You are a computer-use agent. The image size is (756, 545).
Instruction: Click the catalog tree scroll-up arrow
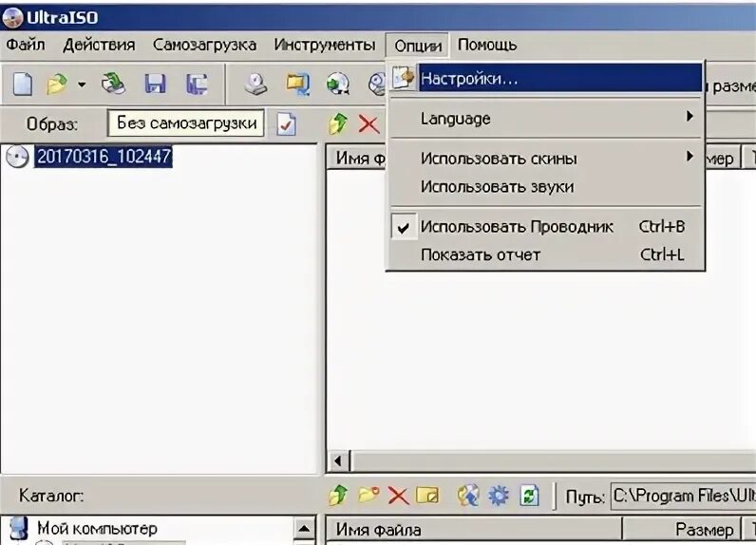click(305, 529)
